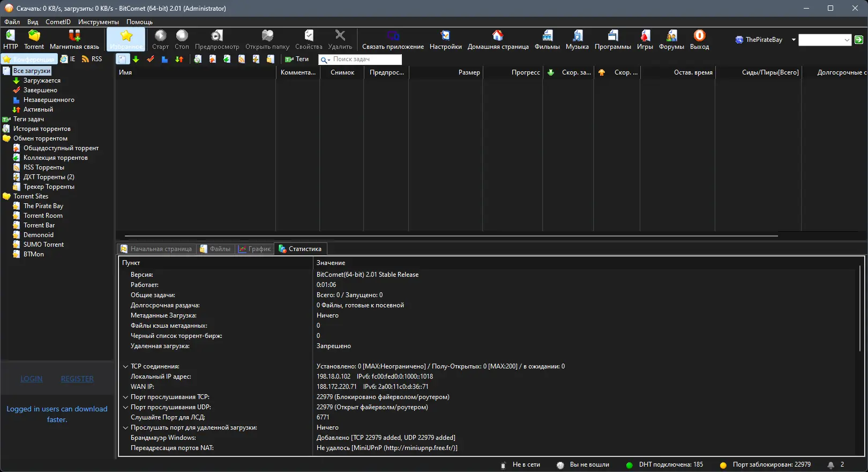Viewport: 868px width, 472px height.
Task: Open a Torrent file via toolbar
Action: [x=34, y=39]
